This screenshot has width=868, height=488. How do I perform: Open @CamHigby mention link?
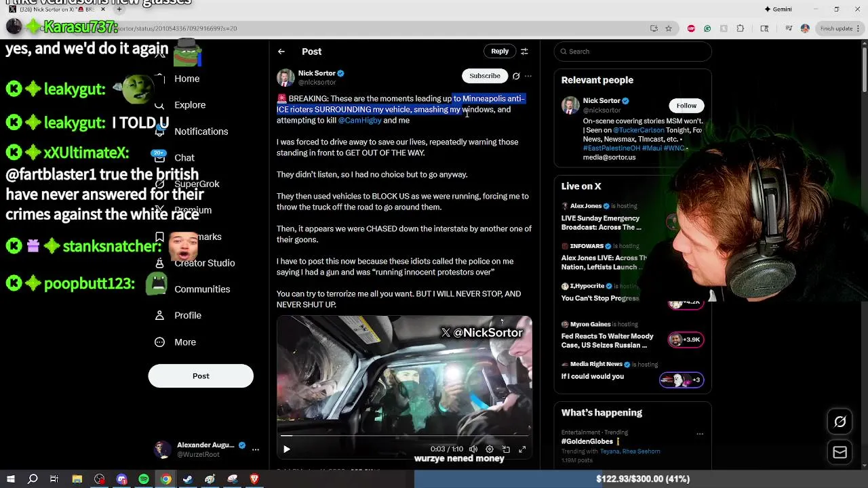click(359, 121)
